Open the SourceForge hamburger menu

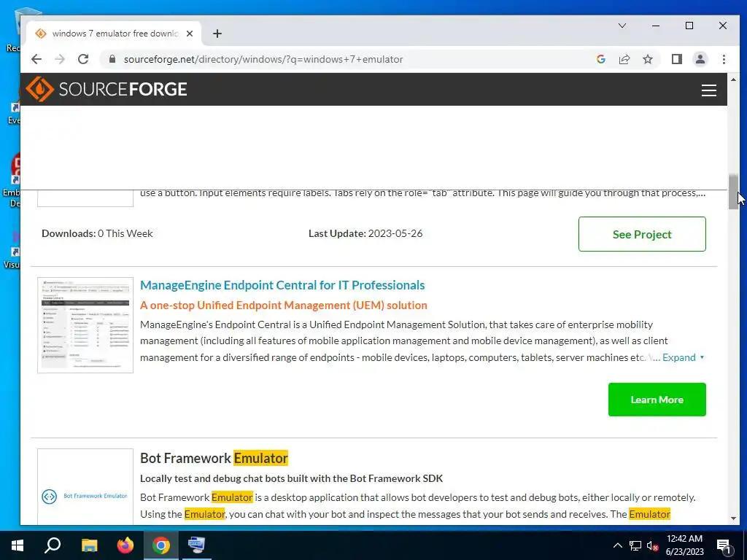(x=708, y=90)
